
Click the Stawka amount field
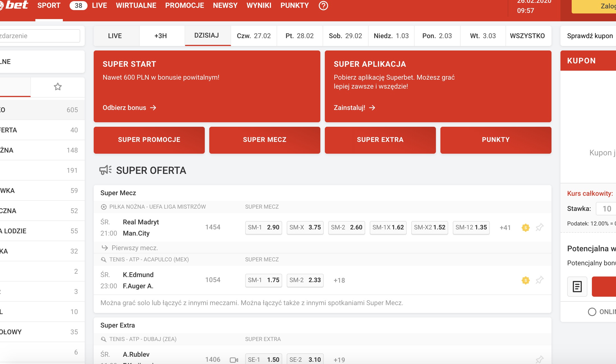[x=606, y=209]
